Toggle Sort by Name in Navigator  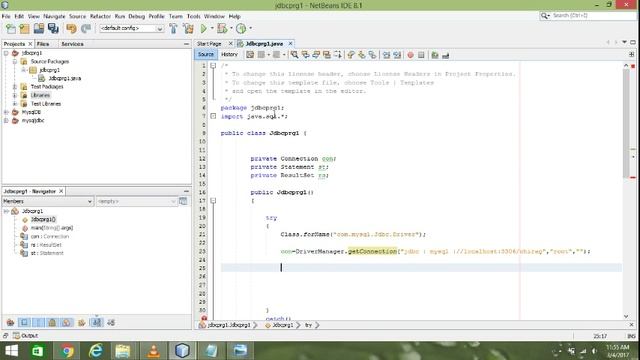[x=96, y=322]
